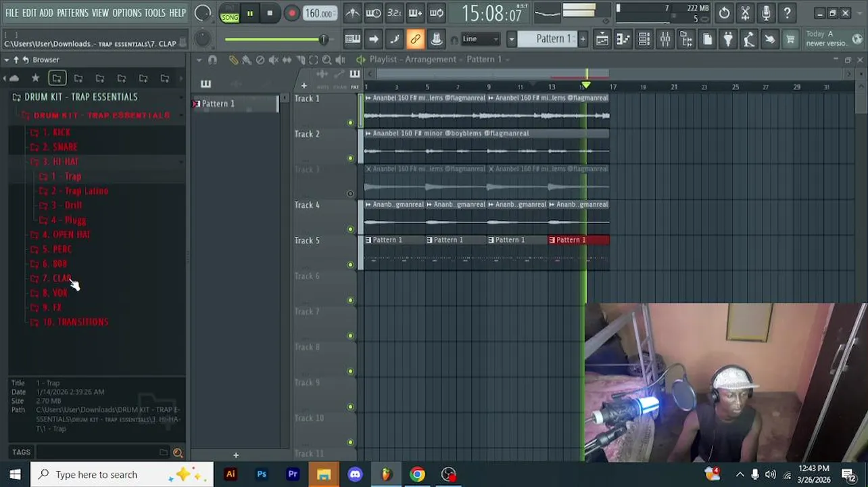Select the Slip tool in Playlist
868x487 pixels.
(287, 60)
